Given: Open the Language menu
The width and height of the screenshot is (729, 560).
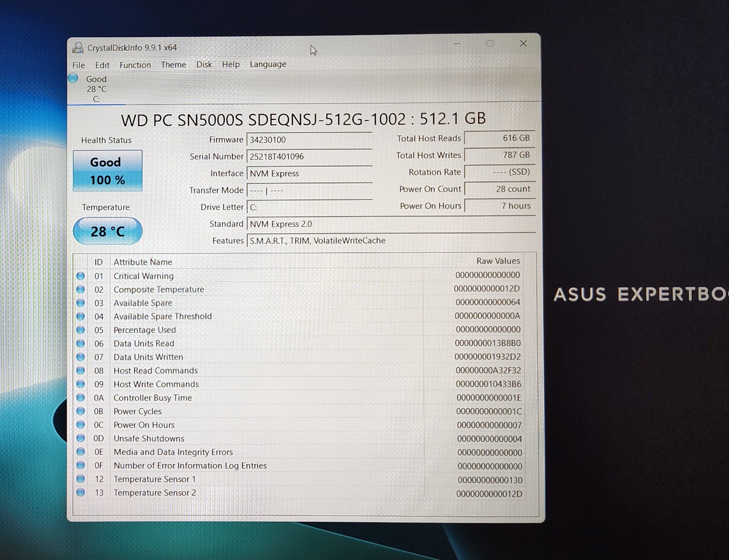Looking at the screenshot, I should (x=268, y=64).
